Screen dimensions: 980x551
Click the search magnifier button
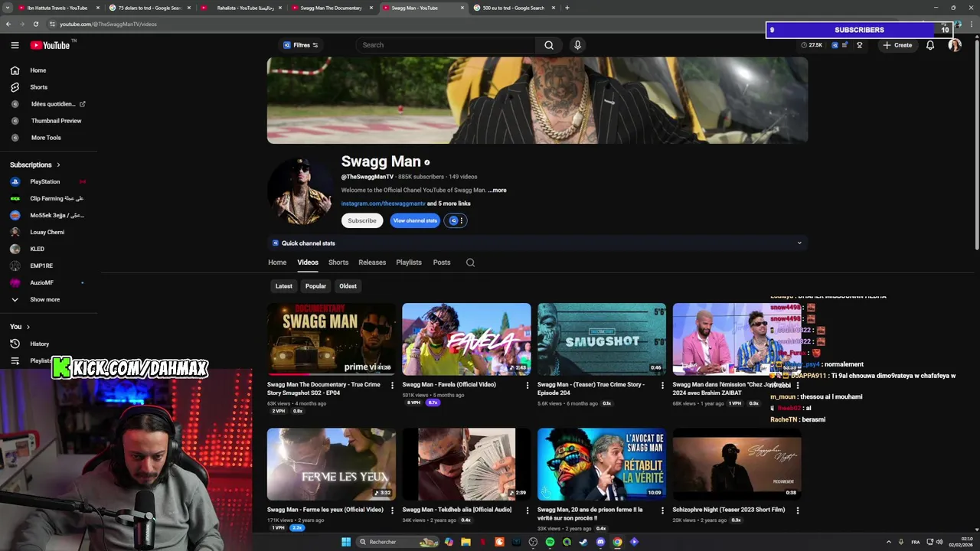click(x=548, y=45)
